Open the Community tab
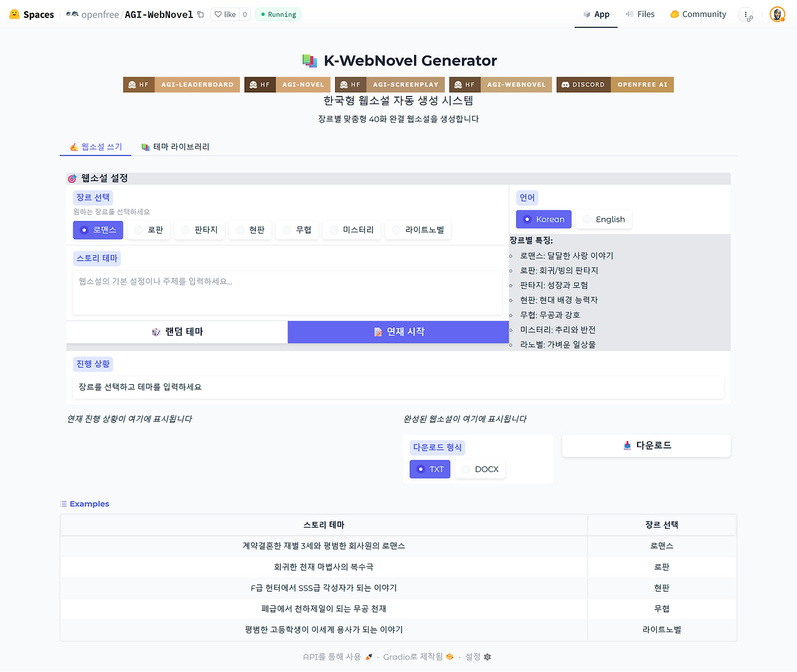Screen dimensions: 797x672 [x=698, y=14]
